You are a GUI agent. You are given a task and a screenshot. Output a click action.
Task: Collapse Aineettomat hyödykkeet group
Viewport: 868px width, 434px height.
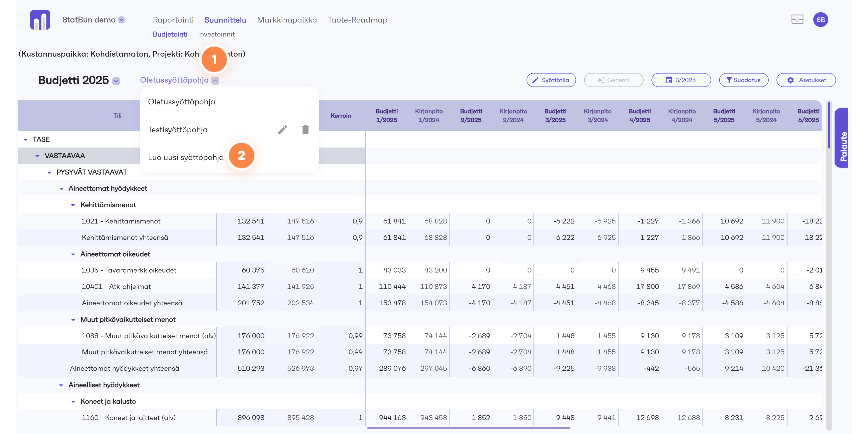point(61,189)
